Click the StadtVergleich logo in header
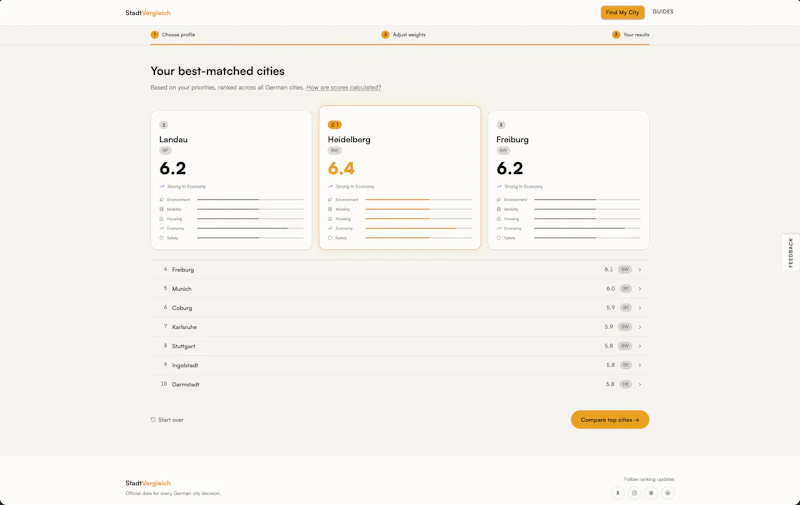 click(x=148, y=13)
